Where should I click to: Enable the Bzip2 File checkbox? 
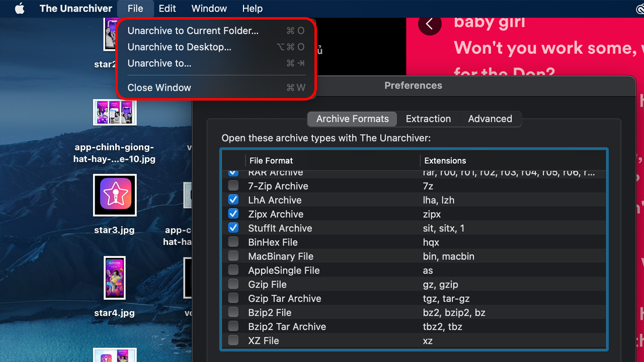point(233,312)
